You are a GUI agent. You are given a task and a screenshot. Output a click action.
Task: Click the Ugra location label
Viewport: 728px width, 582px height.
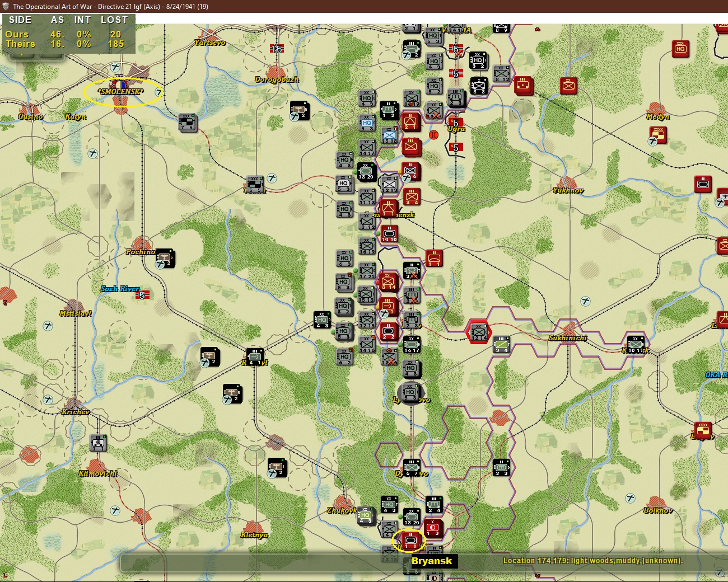456,129
